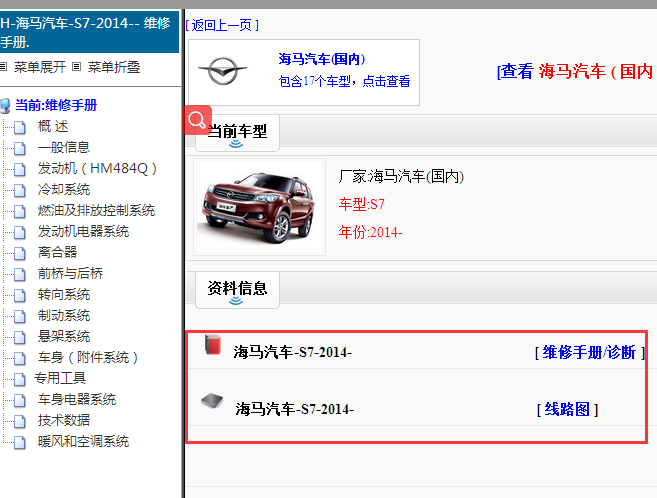This screenshot has width=657, height=498.
Task: Click the page icon next to 概 述
Action: click(19, 127)
